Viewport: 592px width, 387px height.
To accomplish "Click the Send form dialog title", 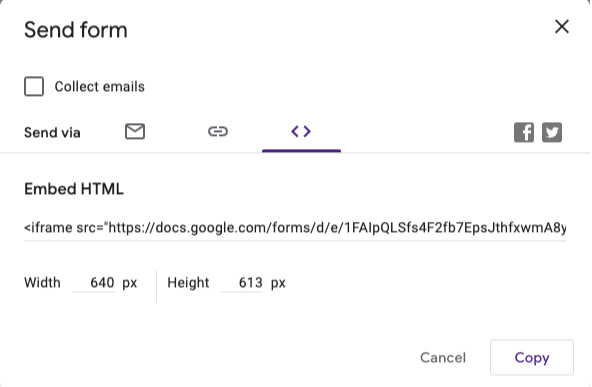I will (76, 30).
